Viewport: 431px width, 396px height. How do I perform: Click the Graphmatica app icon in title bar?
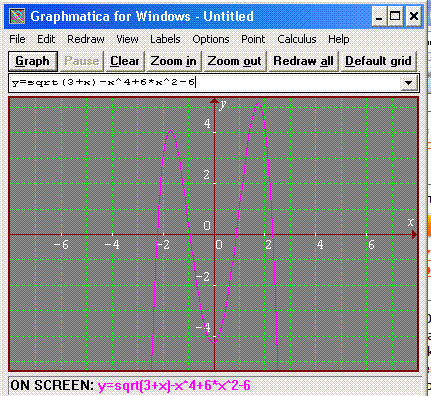pyautogui.click(x=17, y=16)
